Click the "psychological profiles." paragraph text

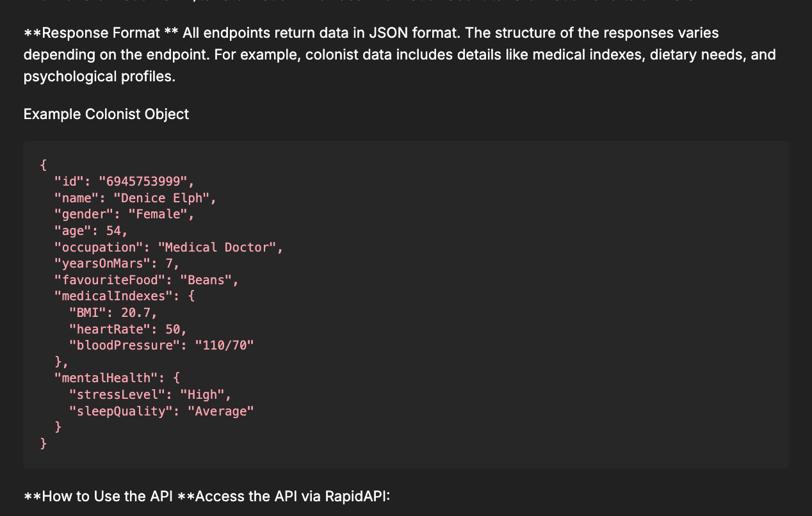tap(99, 77)
